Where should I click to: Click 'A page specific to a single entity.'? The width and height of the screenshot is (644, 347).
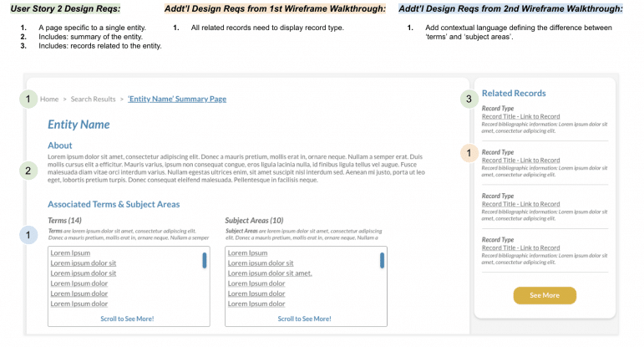(93, 28)
